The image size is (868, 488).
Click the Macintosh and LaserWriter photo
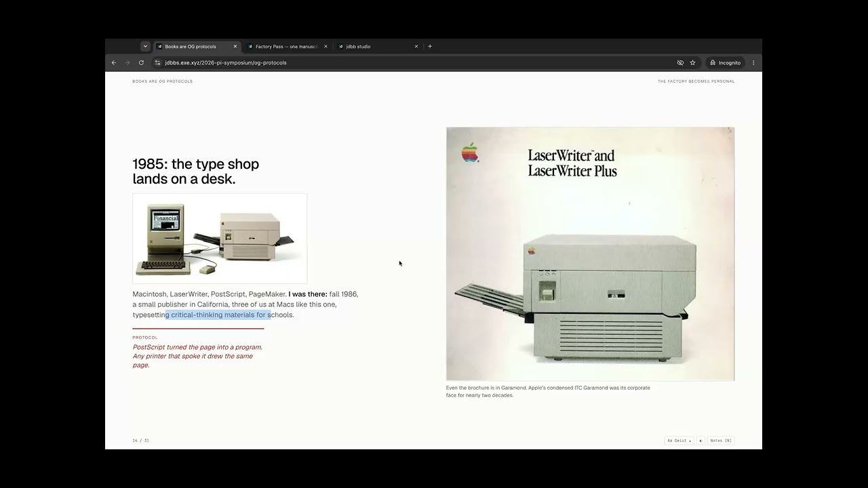(x=220, y=239)
